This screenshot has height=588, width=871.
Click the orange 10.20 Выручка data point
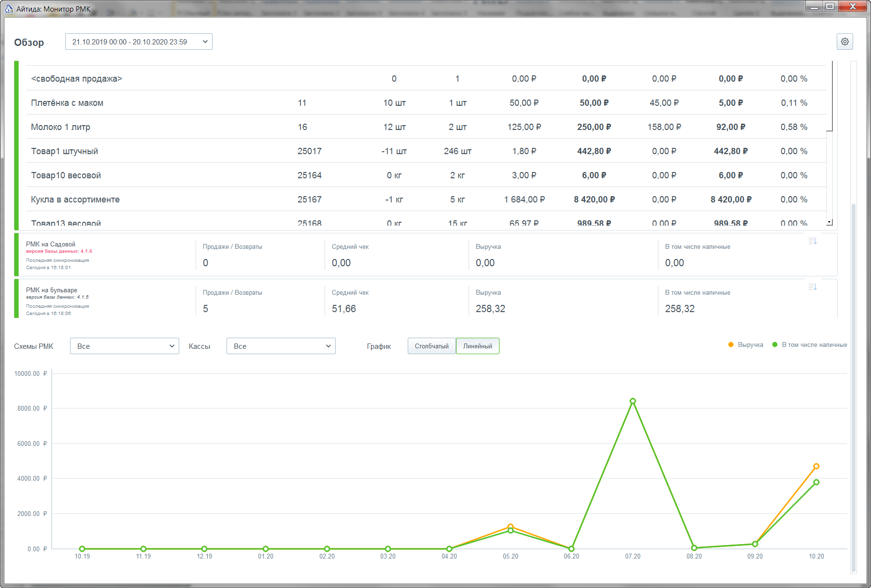click(x=816, y=466)
